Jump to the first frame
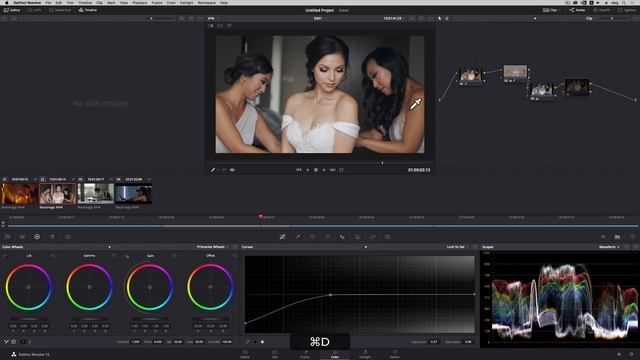 pyautogui.click(x=299, y=170)
